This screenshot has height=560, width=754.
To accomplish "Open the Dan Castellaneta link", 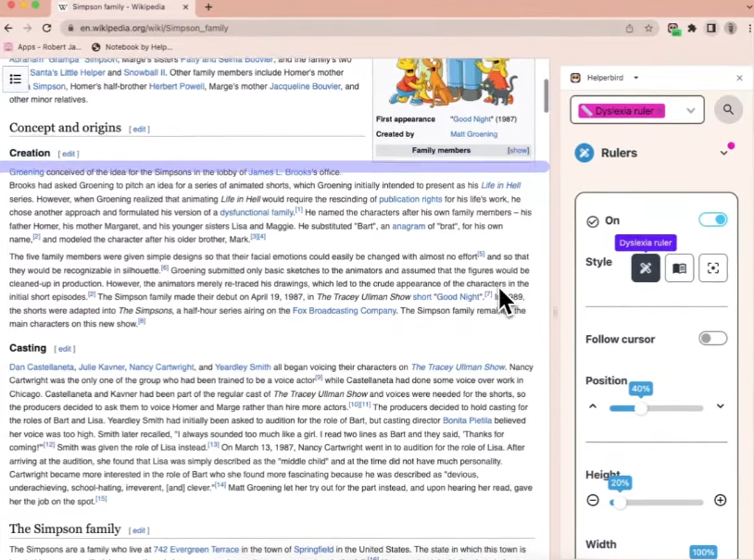I will (42, 367).
